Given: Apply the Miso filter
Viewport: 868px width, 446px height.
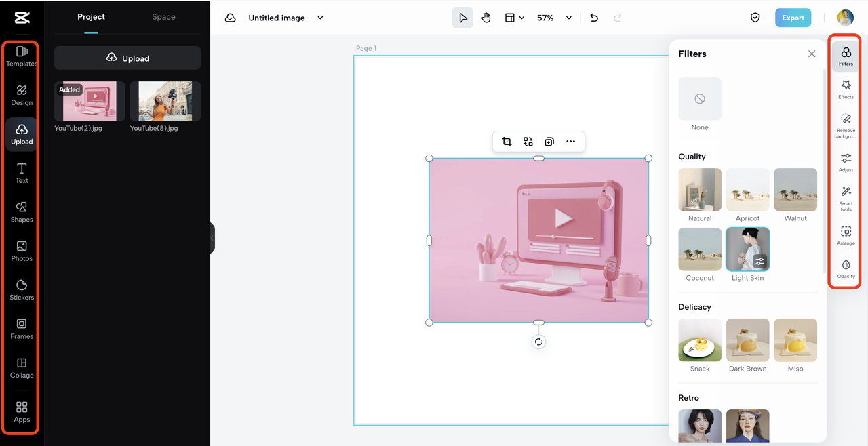Looking at the screenshot, I should pos(795,340).
